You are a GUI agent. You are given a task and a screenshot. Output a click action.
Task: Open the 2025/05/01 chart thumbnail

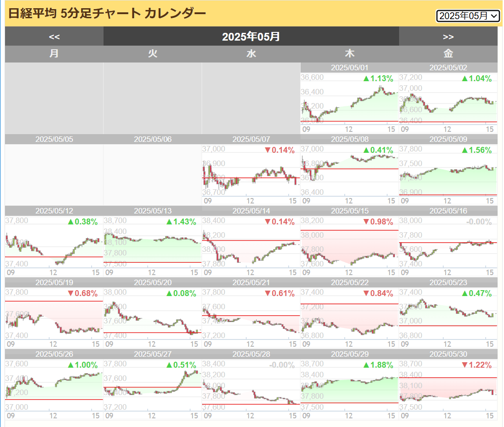click(350, 103)
